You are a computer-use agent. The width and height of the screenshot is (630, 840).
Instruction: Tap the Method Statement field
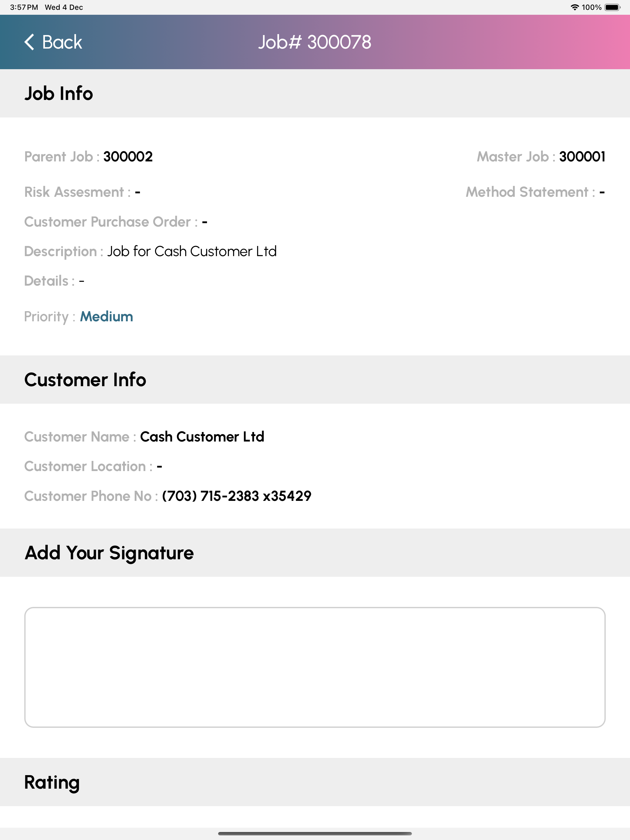pyautogui.click(x=535, y=192)
